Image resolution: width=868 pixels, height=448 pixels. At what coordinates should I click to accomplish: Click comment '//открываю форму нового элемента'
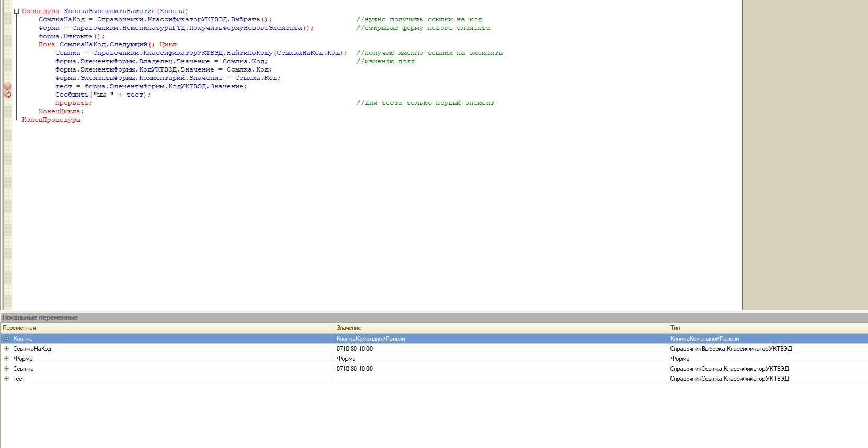point(423,28)
